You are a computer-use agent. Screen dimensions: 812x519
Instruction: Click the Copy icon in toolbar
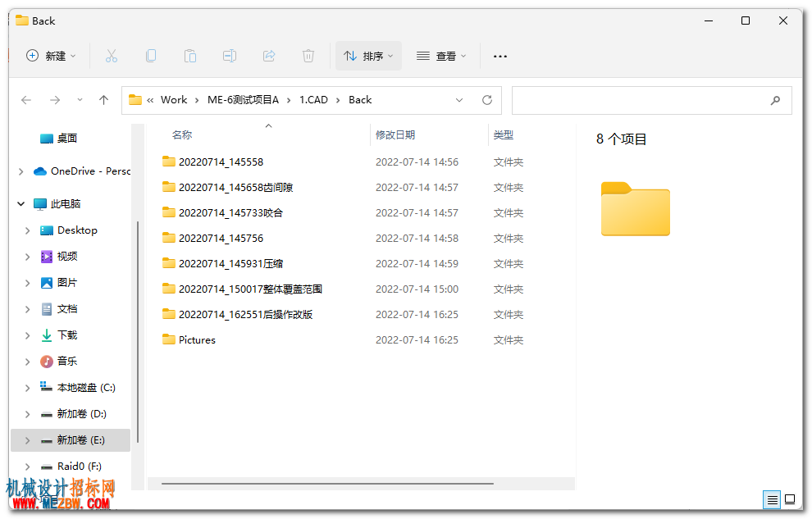point(151,56)
